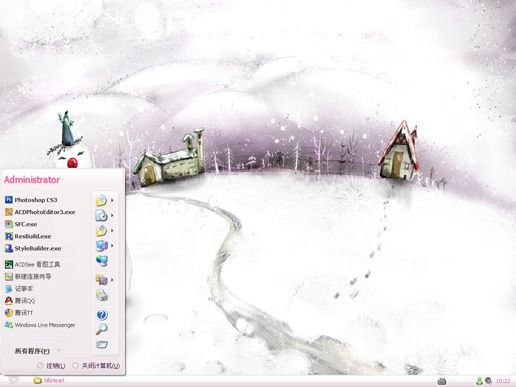516x387 pixels.
Task: Open My Recent Documents clock icon
Action: [101, 215]
